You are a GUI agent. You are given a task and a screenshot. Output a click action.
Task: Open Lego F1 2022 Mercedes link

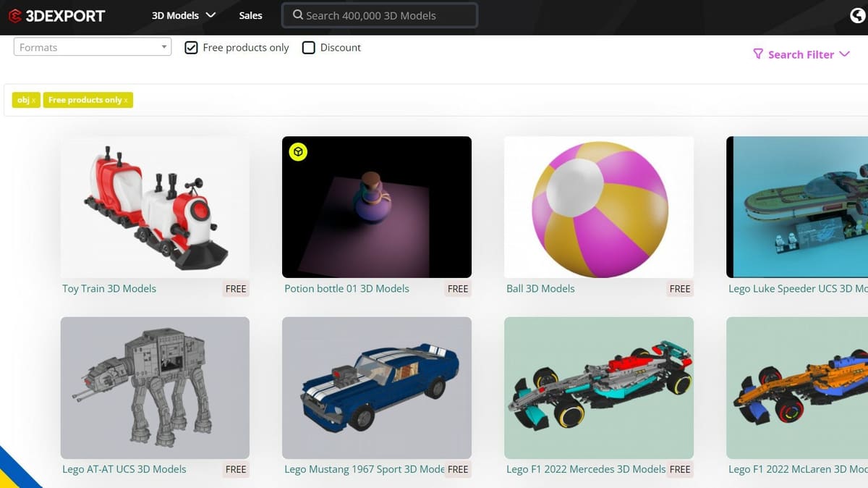[x=586, y=469]
